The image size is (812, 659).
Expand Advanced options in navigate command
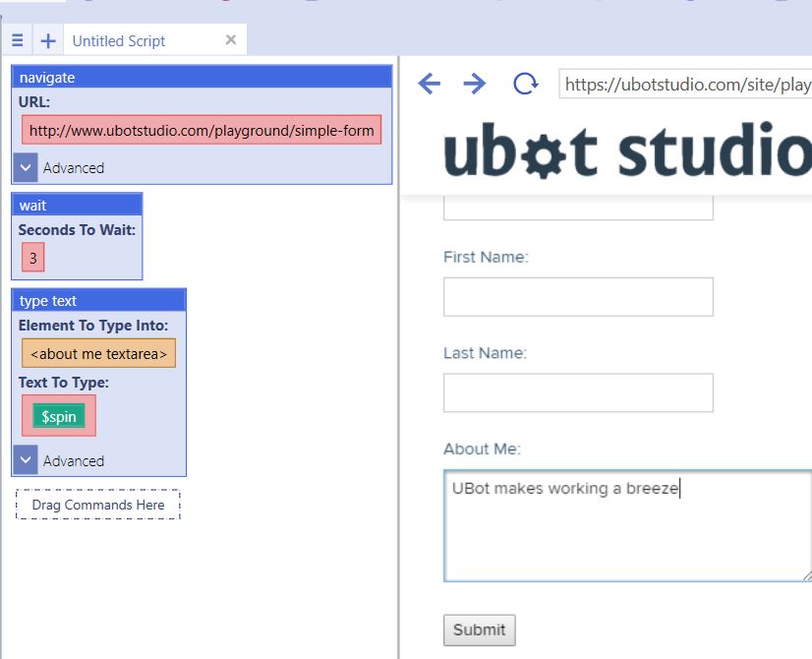point(26,167)
